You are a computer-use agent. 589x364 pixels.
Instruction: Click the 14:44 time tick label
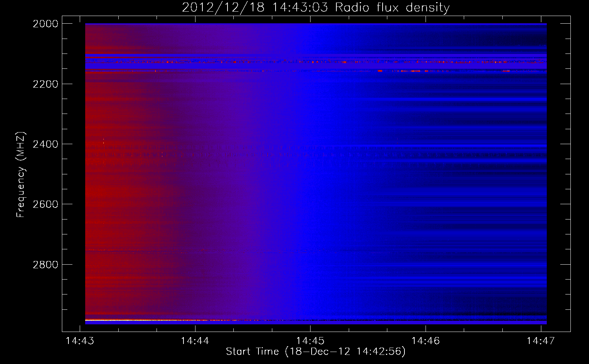click(195, 341)
